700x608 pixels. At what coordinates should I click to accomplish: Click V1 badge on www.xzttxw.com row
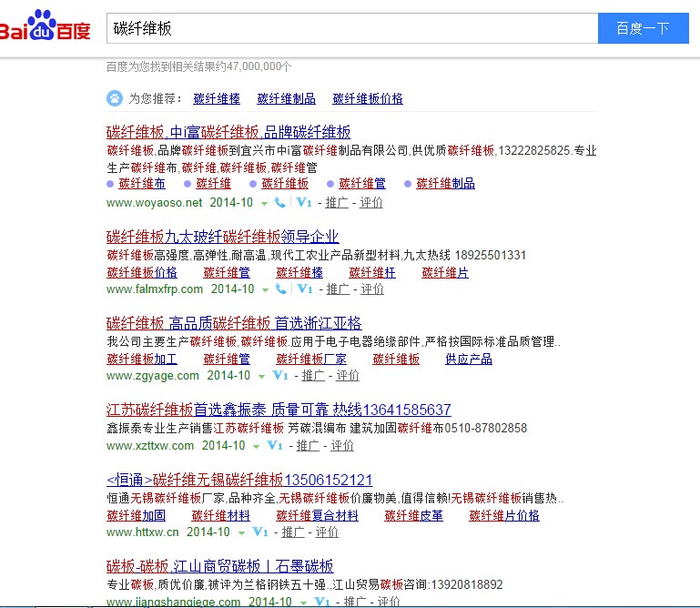click(x=275, y=445)
